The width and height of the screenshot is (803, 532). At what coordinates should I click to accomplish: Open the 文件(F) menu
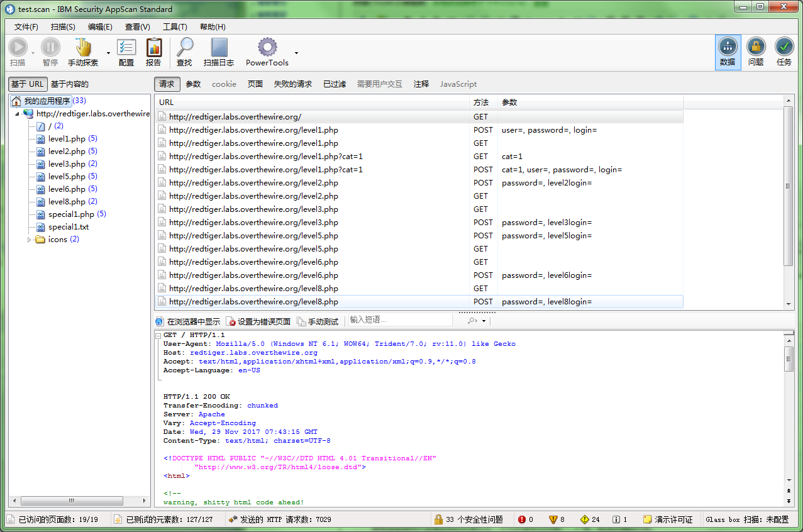click(x=26, y=27)
